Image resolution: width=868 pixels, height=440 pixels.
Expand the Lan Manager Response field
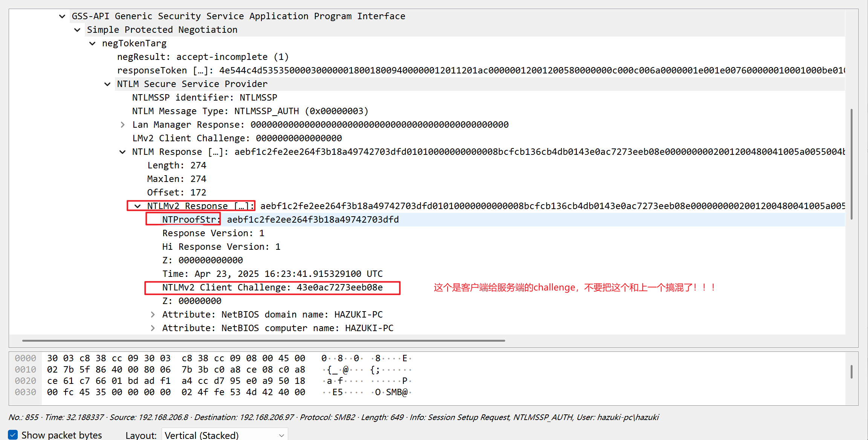tap(122, 125)
